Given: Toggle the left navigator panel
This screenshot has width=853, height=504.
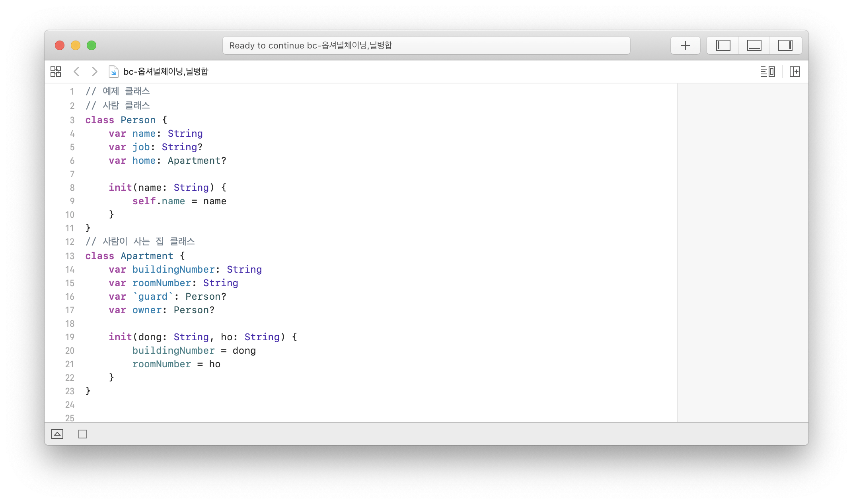Looking at the screenshot, I should tap(723, 45).
